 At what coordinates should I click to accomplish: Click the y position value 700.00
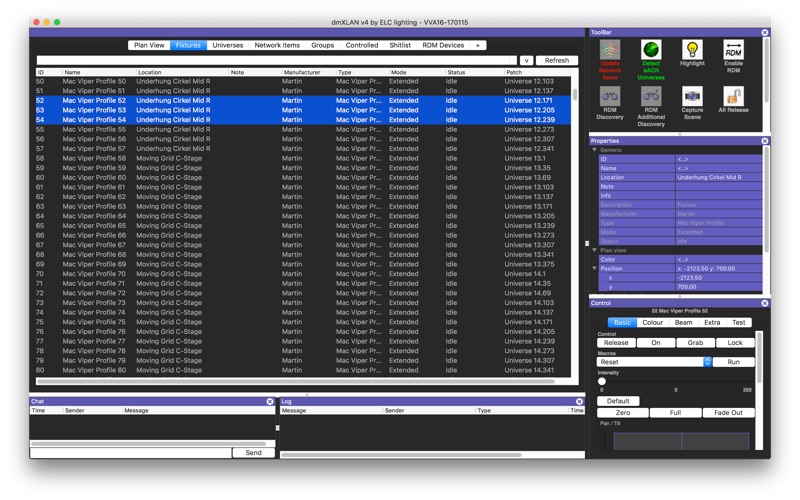click(719, 287)
